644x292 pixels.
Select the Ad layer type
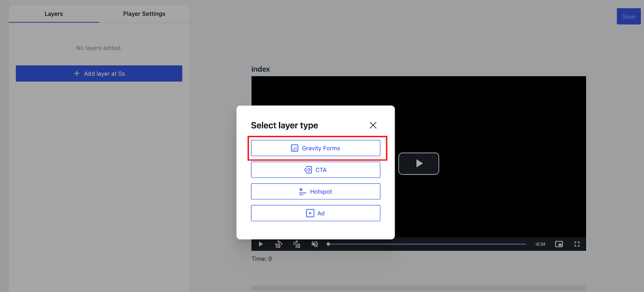click(316, 213)
